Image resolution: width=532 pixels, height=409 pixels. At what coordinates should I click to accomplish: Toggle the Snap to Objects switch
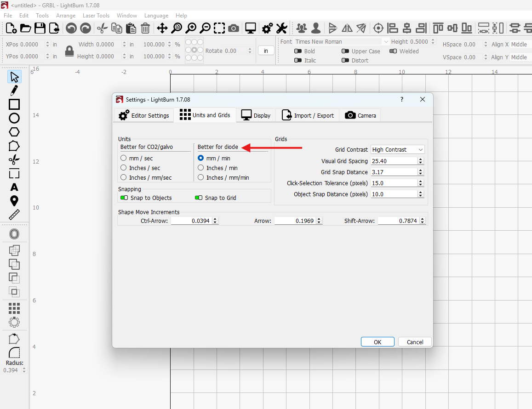click(124, 198)
